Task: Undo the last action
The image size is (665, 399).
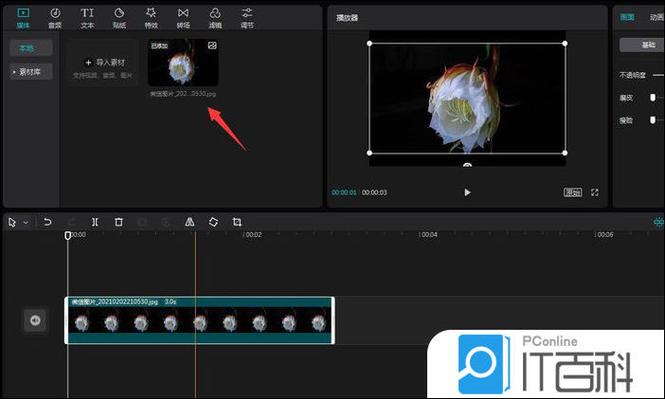Action: (x=48, y=222)
